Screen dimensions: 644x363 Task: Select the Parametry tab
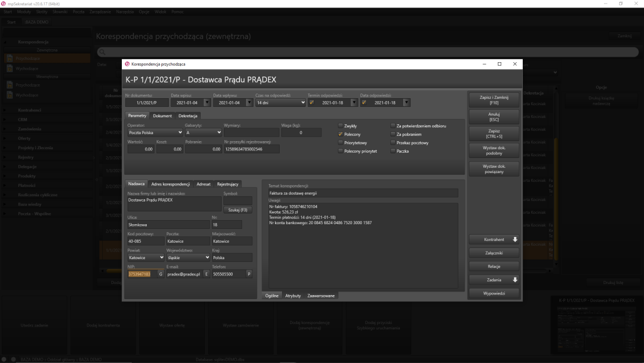point(137,116)
